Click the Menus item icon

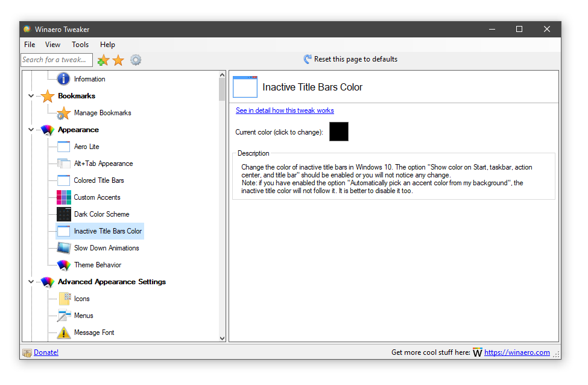click(63, 316)
